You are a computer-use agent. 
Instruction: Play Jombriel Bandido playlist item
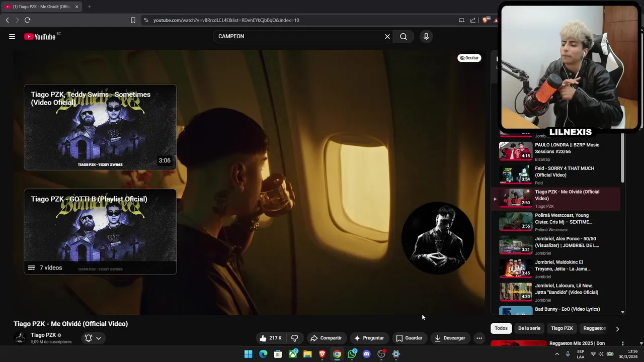pos(555,293)
